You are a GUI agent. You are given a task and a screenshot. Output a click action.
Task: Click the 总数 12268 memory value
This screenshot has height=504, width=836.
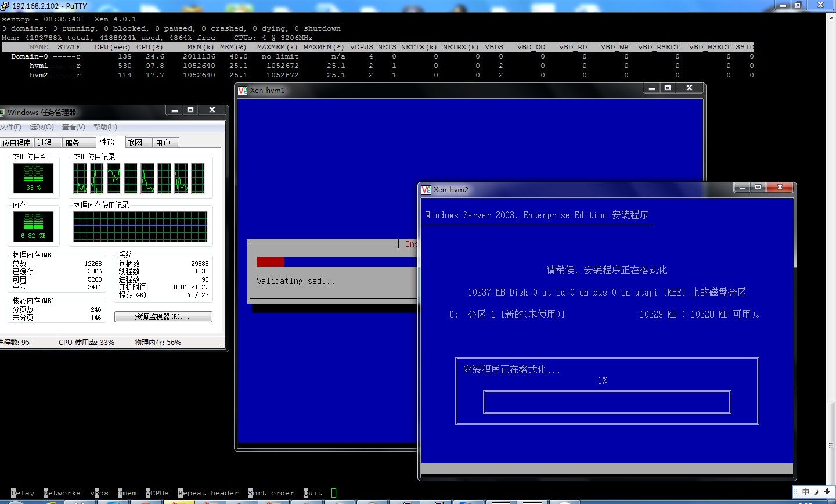[93, 264]
